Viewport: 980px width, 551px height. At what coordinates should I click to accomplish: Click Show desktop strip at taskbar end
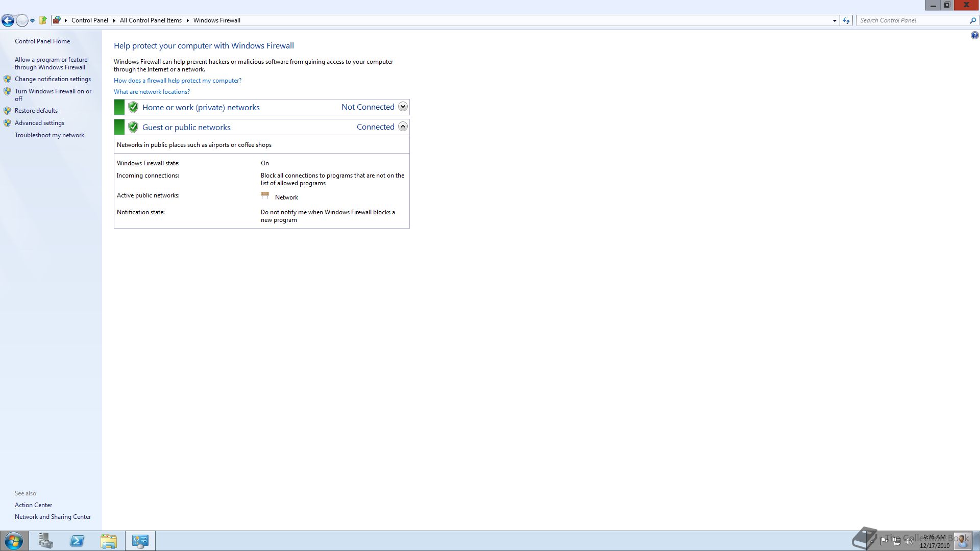tap(976, 541)
